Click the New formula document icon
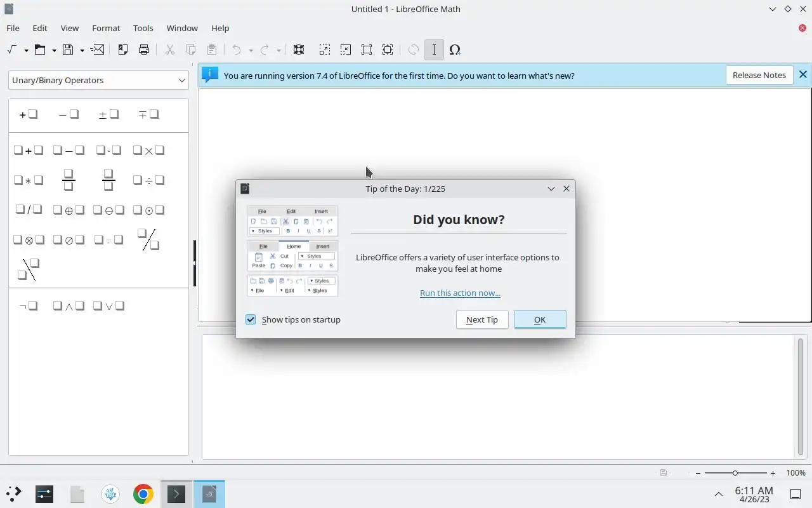812x508 pixels. coord(13,50)
